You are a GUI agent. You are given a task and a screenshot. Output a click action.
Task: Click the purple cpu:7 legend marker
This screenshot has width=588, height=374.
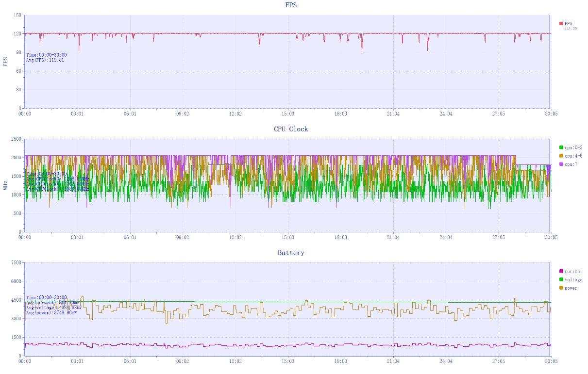[561, 164]
